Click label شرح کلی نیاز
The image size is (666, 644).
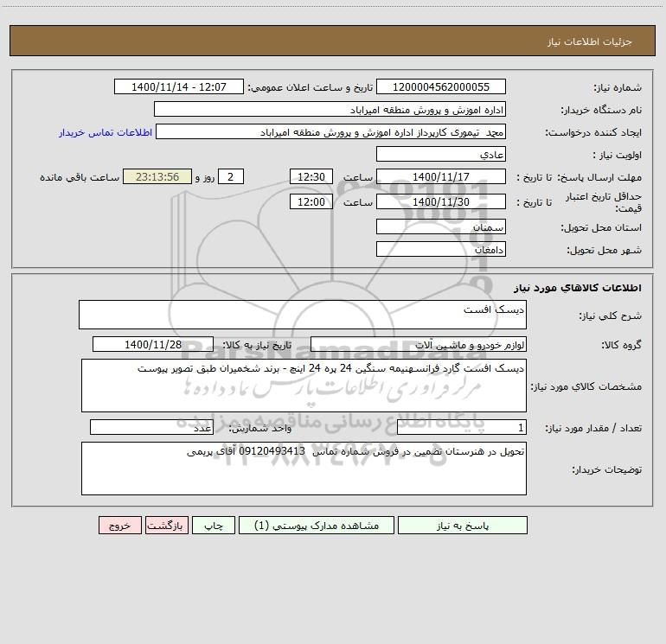tap(611, 316)
